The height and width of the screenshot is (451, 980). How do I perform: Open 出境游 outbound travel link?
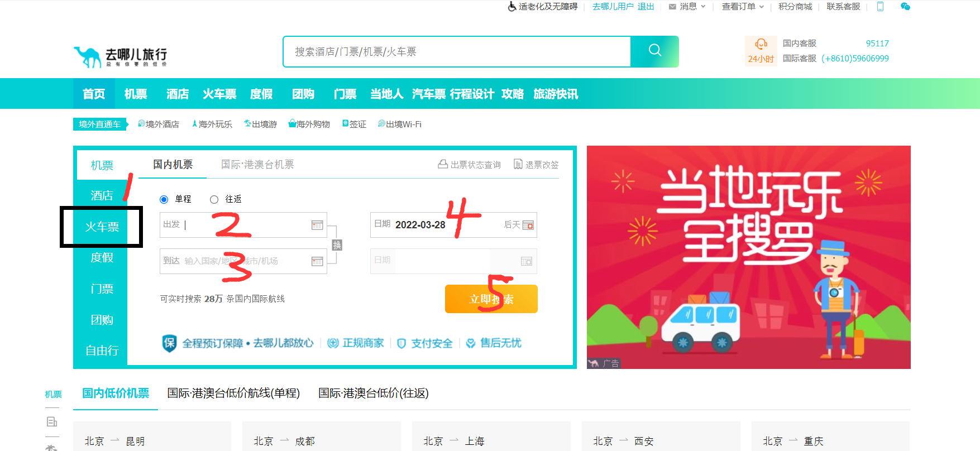pos(260,124)
